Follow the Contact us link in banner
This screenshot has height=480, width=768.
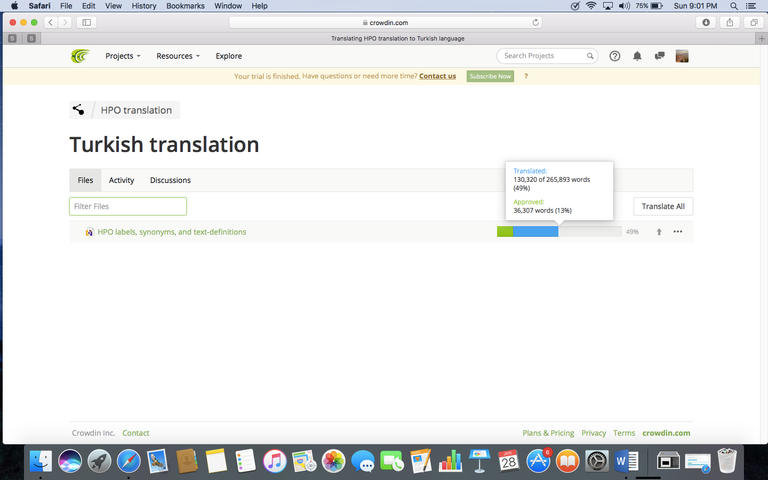[x=437, y=76]
